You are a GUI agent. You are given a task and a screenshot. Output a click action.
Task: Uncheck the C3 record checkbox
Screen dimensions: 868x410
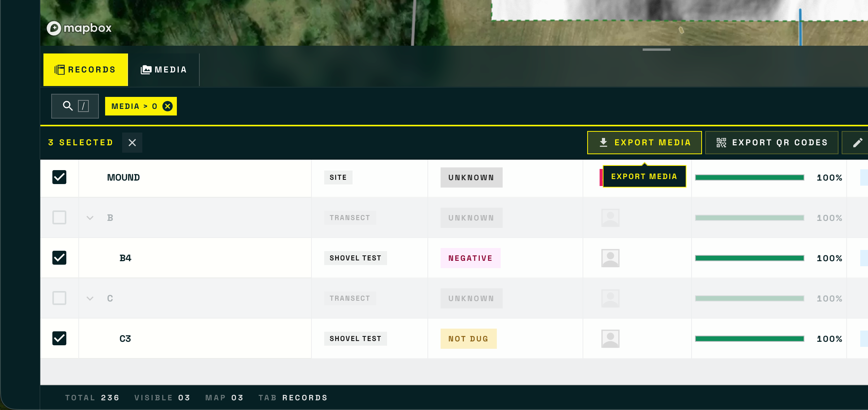[59, 338]
